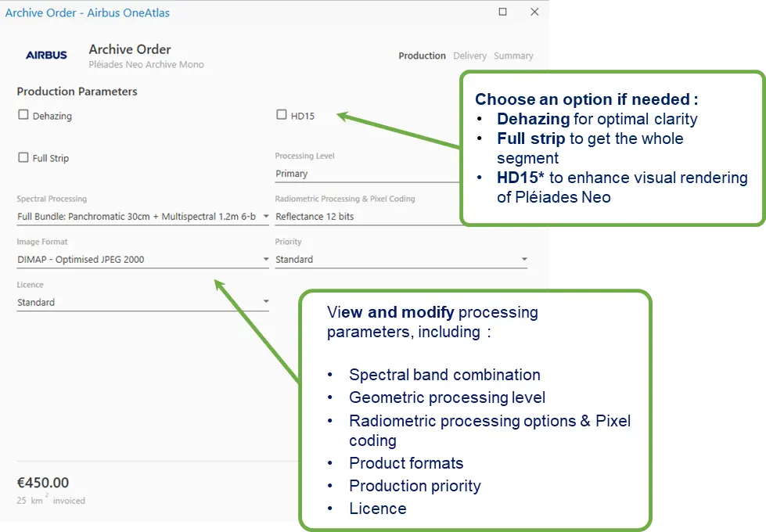Click the Airbus logo
The image size is (766, 532).
pyautogui.click(x=46, y=56)
